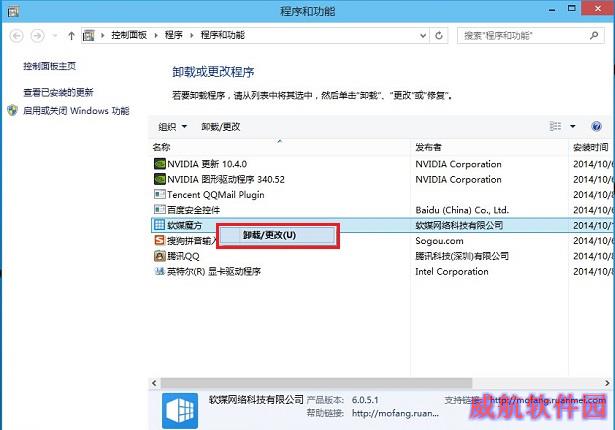Click the window system icon in title bar
Screen dimensions: 615x430
click(x=13, y=11)
